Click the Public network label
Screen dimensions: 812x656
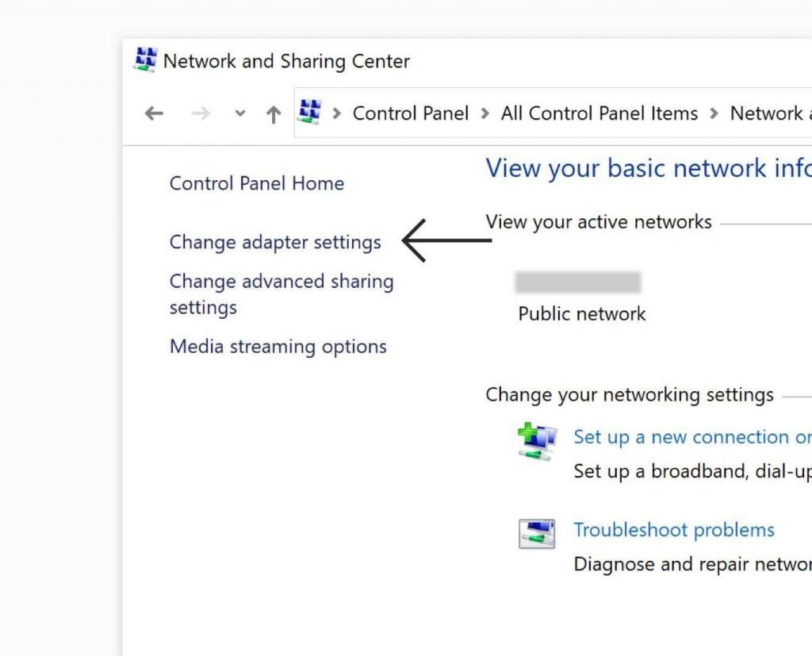point(581,313)
